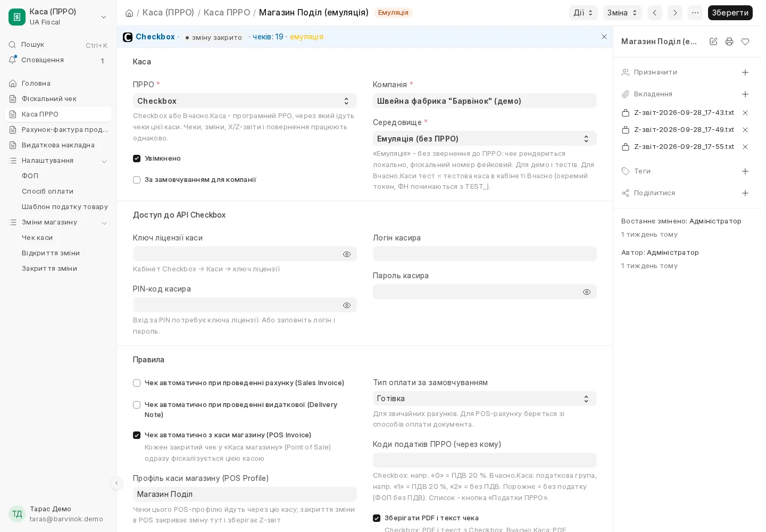766x532 pixels.
Task: Remove attachment Z-звіт-2026-09-28_17-49.txt
Action: tap(745, 130)
